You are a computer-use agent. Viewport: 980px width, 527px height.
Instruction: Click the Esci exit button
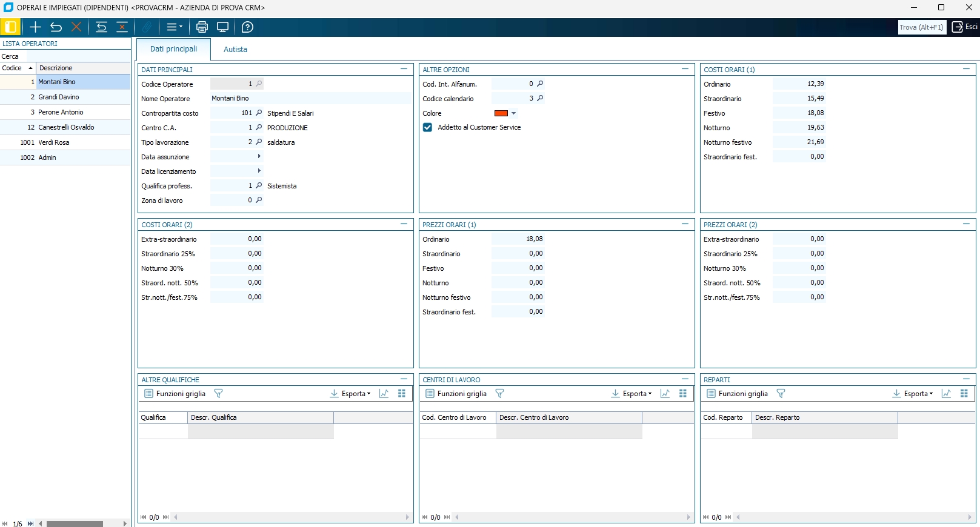tap(965, 27)
